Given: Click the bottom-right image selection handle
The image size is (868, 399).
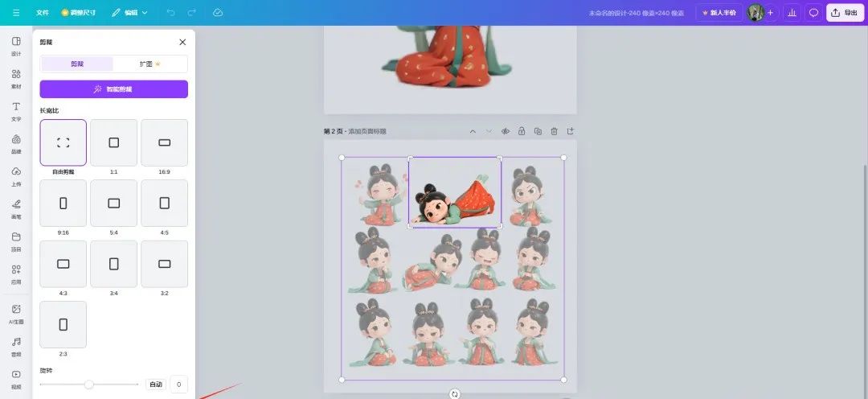Looking at the screenshot, I should tap(563, 380).
